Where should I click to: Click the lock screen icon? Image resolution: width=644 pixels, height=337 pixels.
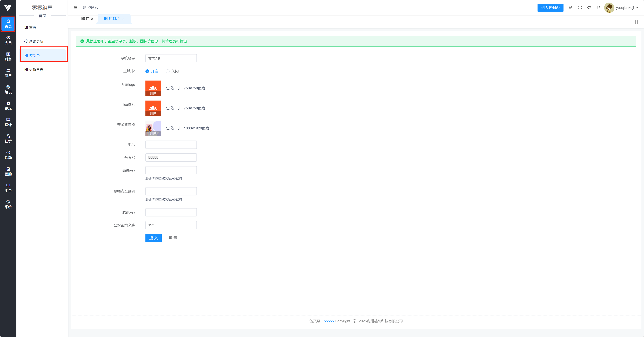[571, 8]
